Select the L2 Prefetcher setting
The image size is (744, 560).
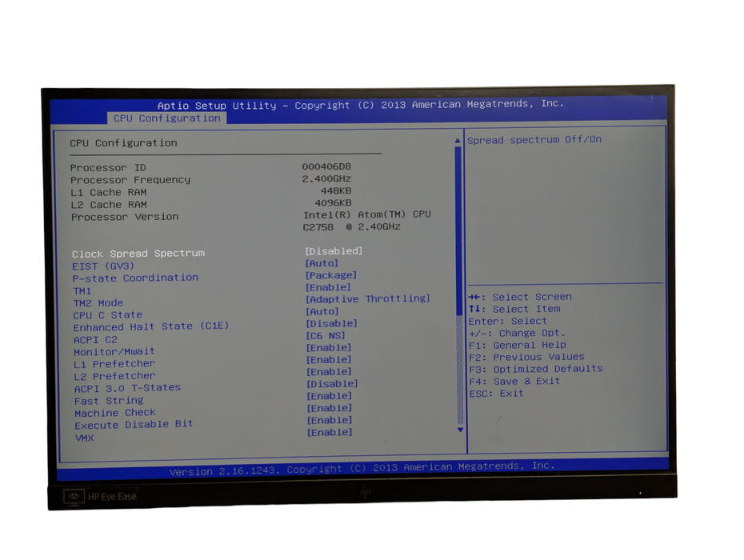coord(114,376)
